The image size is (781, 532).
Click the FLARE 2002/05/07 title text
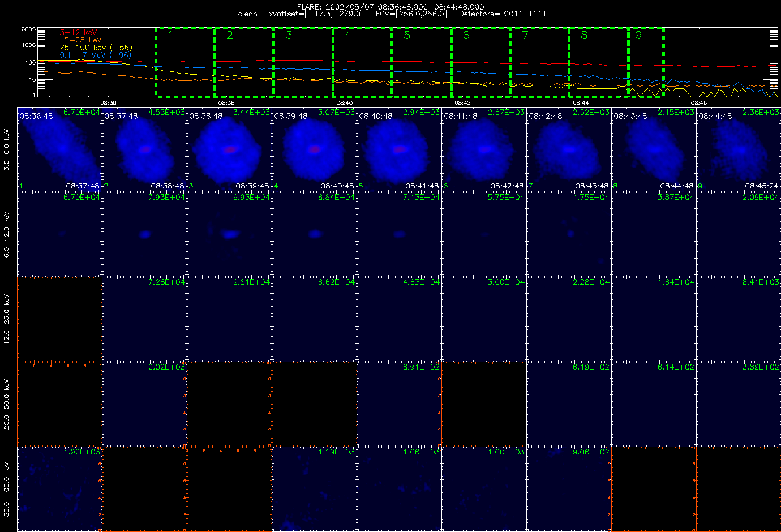coord(390,7)
